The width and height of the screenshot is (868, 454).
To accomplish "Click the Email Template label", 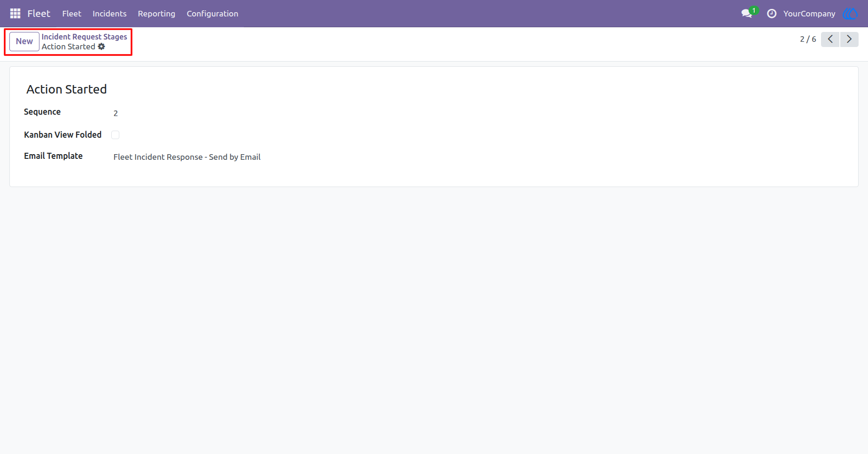I will [x=53, y=156].
